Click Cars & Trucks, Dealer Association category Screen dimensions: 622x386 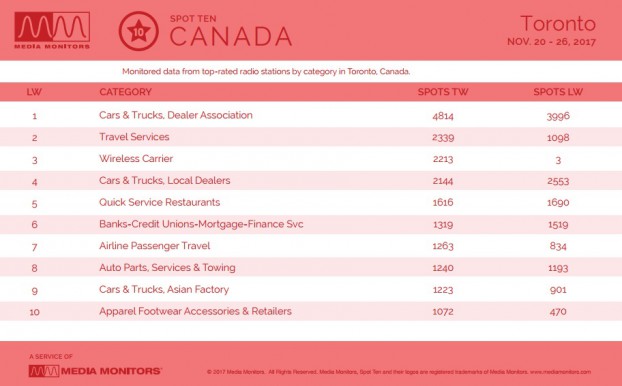coord(176,115)
